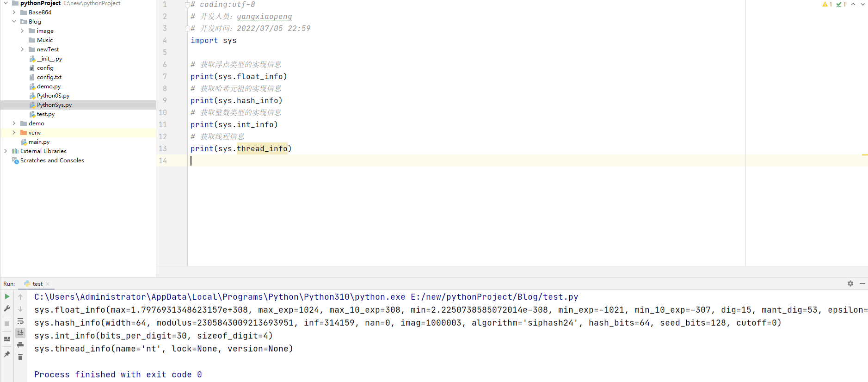Click the sys.thread_info output line in console
Screen dimensions: 868x382
pos(164,349)
